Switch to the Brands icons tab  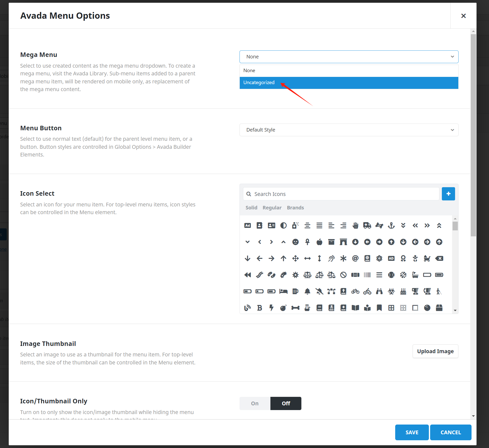click(x=295, y=208)
